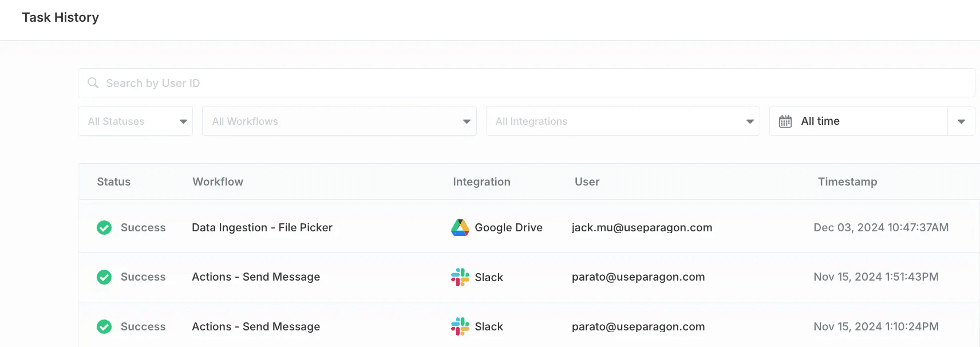Open the Data Ingestion - File Picker task
Viewport: 980px width, 347px height.
(x=262, y=228)
